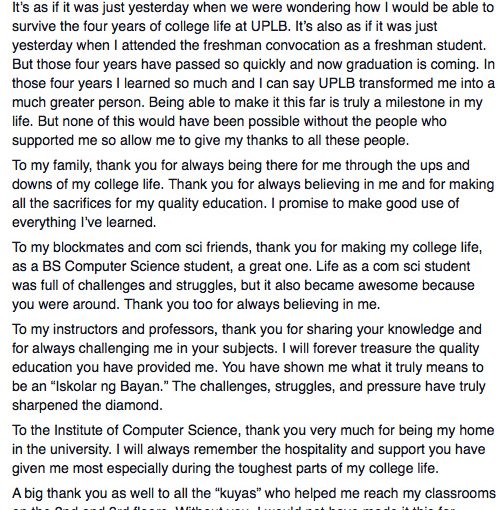
Task: Click the paragraph starting "To my family"
Action: (253, 194)
